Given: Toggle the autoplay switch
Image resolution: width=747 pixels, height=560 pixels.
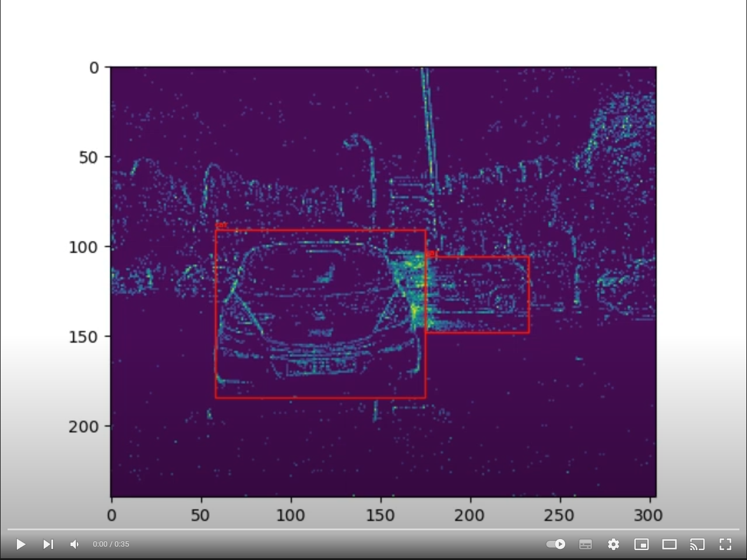Looking at the screenshot, I should point(556,544).
